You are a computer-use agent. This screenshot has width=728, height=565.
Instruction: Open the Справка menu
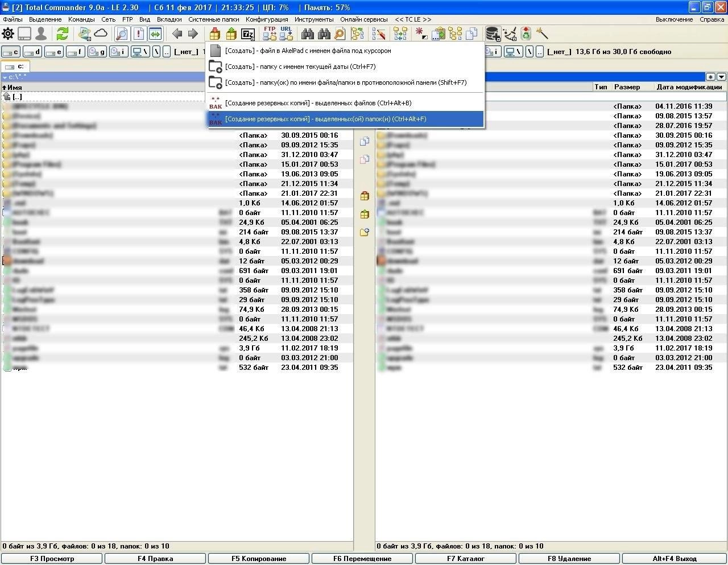(712, 19)
